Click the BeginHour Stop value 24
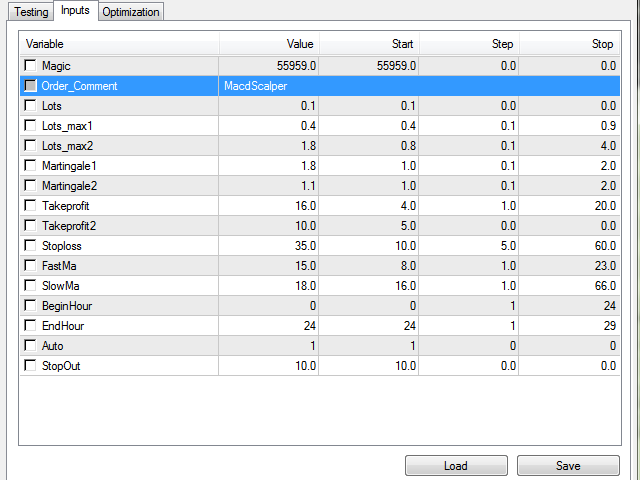 607,306
